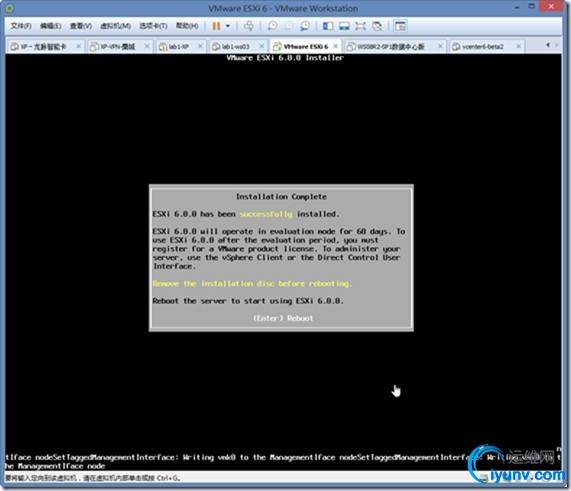Click the VMware Workstation app icon in title bar
The image size is (571, 491).
9,8
